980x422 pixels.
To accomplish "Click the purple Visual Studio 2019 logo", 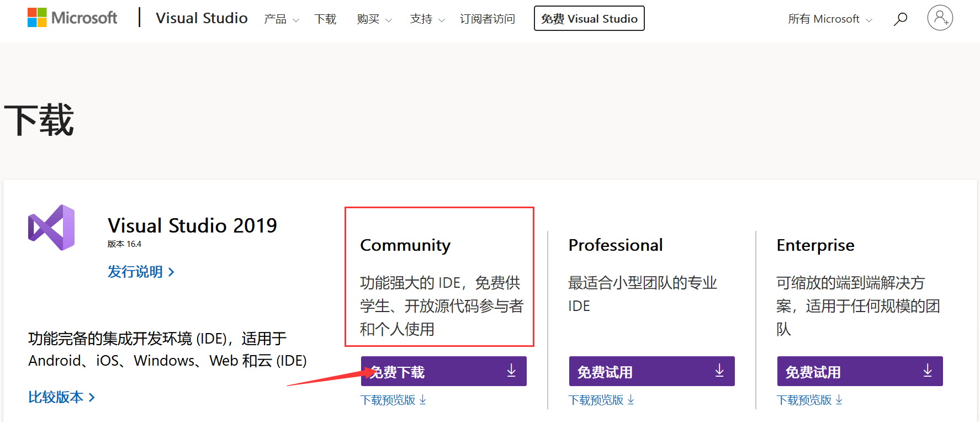I will 51,228.
